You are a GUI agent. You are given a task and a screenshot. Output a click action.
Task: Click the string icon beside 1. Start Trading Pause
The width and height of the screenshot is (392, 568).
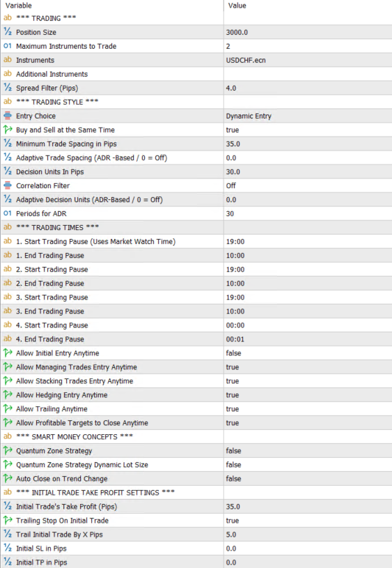click(8, 241)
